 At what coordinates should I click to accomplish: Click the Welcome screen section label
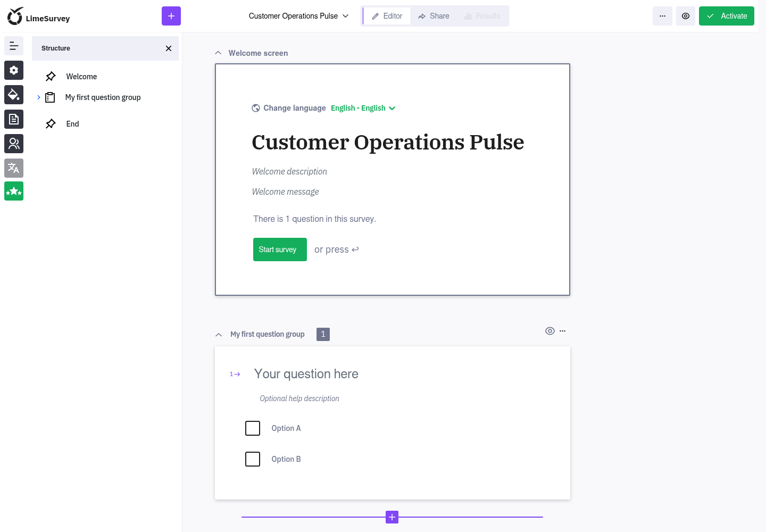tap(258, 53)
